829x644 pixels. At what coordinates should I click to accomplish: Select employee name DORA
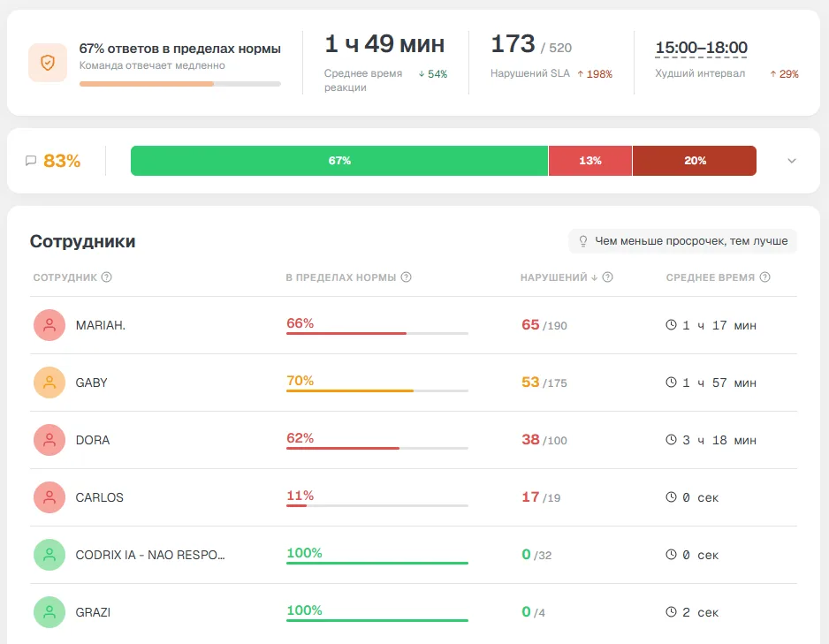click(x=93, y=440)
